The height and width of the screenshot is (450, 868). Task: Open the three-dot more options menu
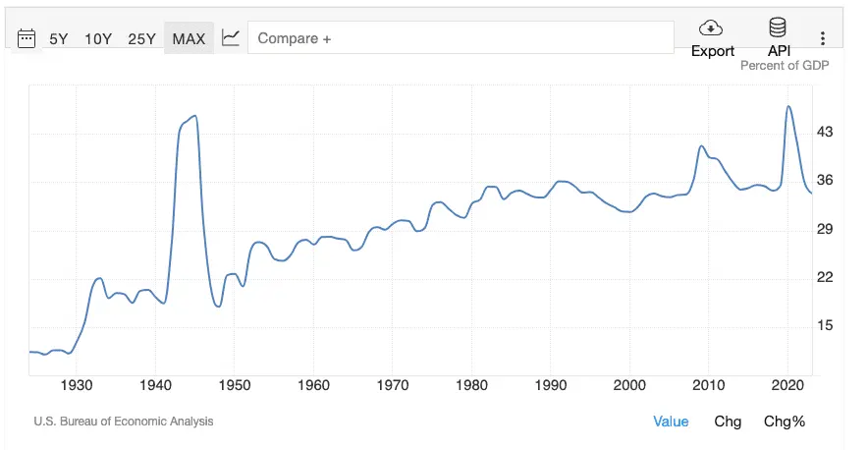coord(823,39)
